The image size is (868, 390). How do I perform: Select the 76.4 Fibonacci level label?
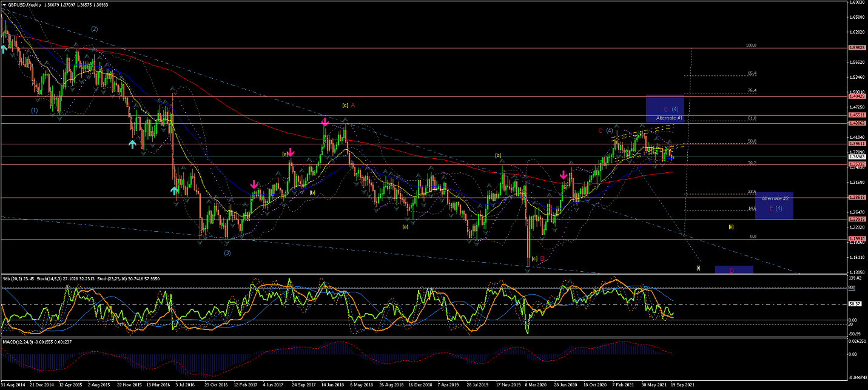[752, 91]
